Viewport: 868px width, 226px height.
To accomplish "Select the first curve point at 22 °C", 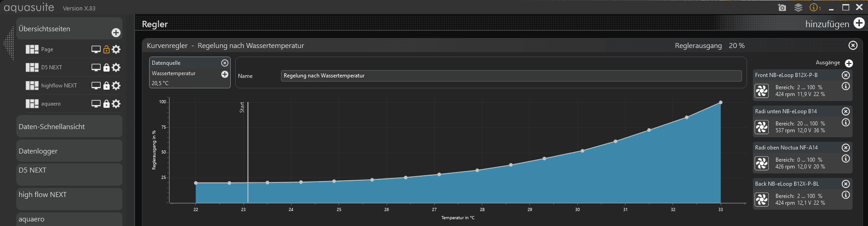I will click(x=196, y=183).
